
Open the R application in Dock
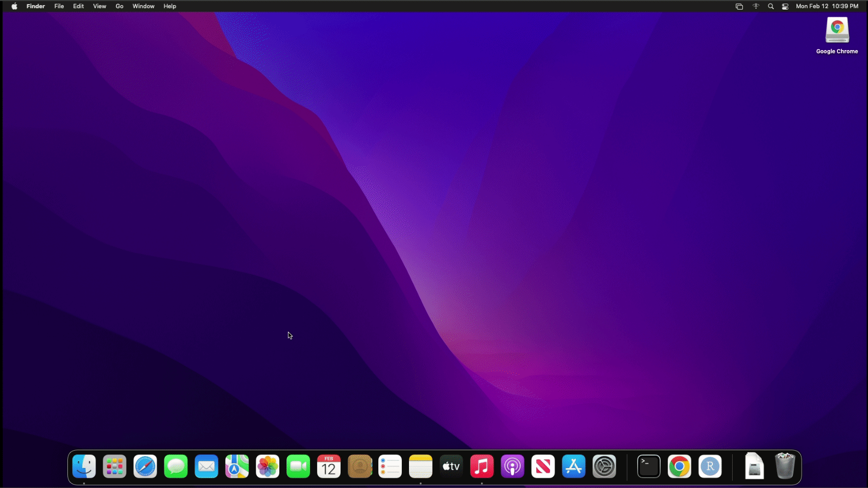[x=710, y=466]
